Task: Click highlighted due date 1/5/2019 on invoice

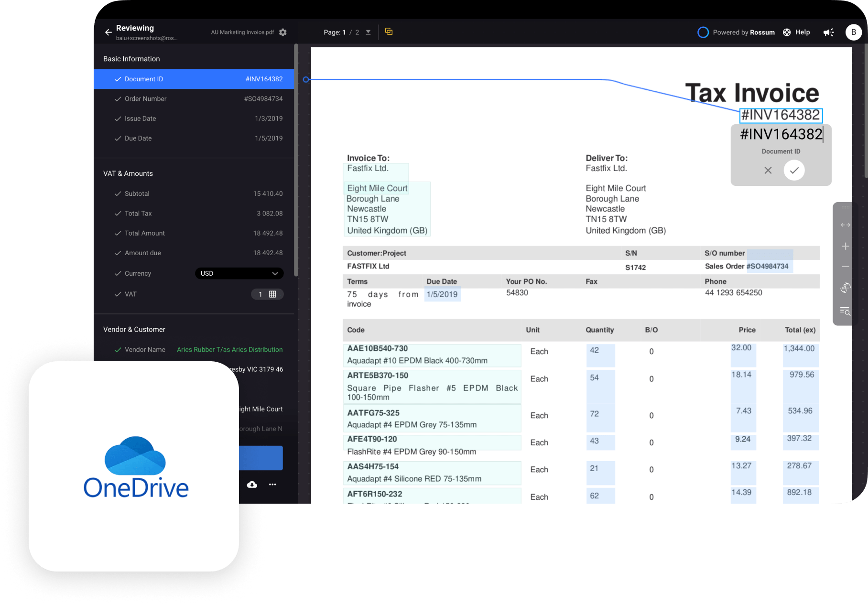Action: pos(442,294)
